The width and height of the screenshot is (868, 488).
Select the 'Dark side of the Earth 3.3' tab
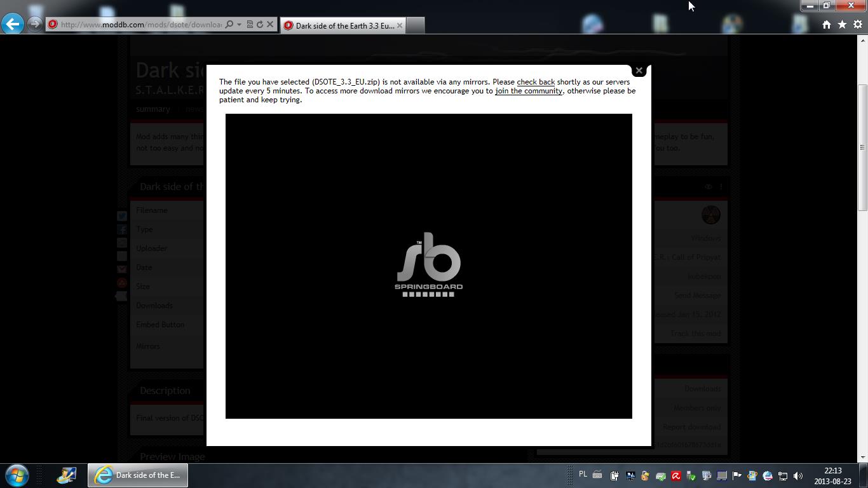coord(342,25)
